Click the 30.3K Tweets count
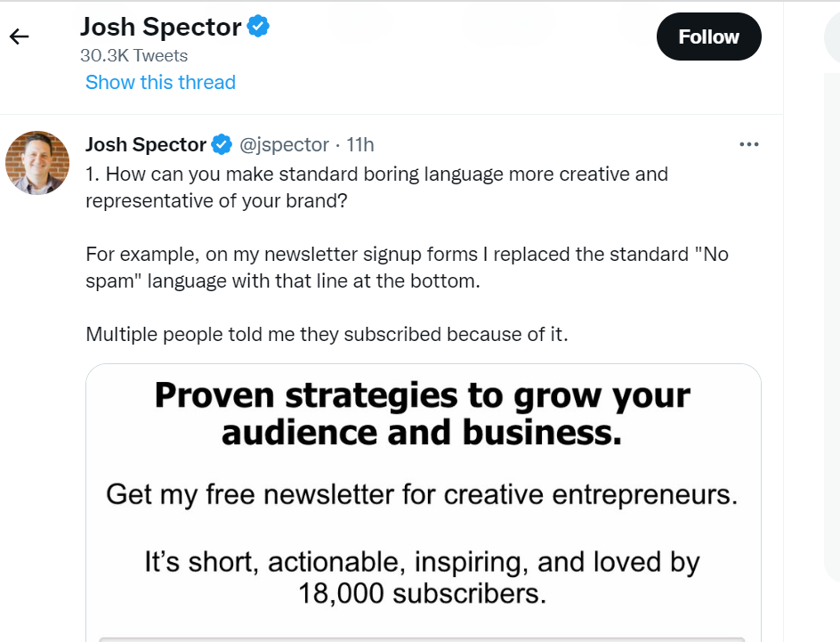 133,55
